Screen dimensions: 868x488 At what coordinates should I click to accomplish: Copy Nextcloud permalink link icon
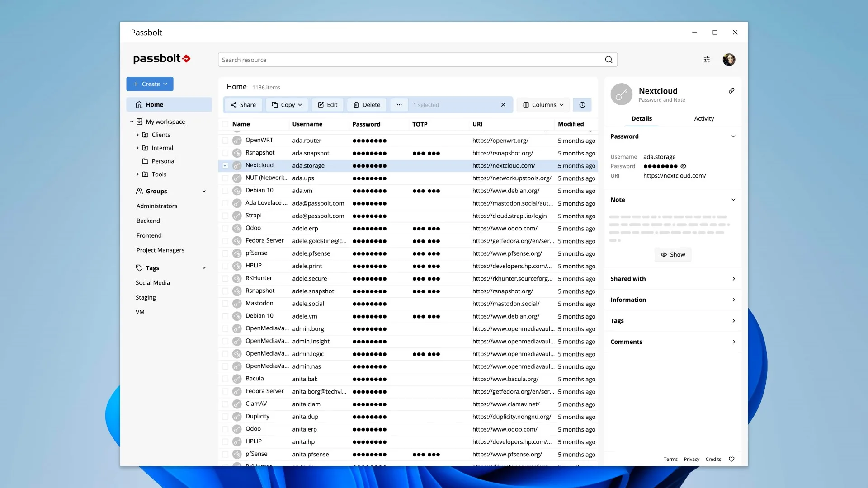(731, 91)
